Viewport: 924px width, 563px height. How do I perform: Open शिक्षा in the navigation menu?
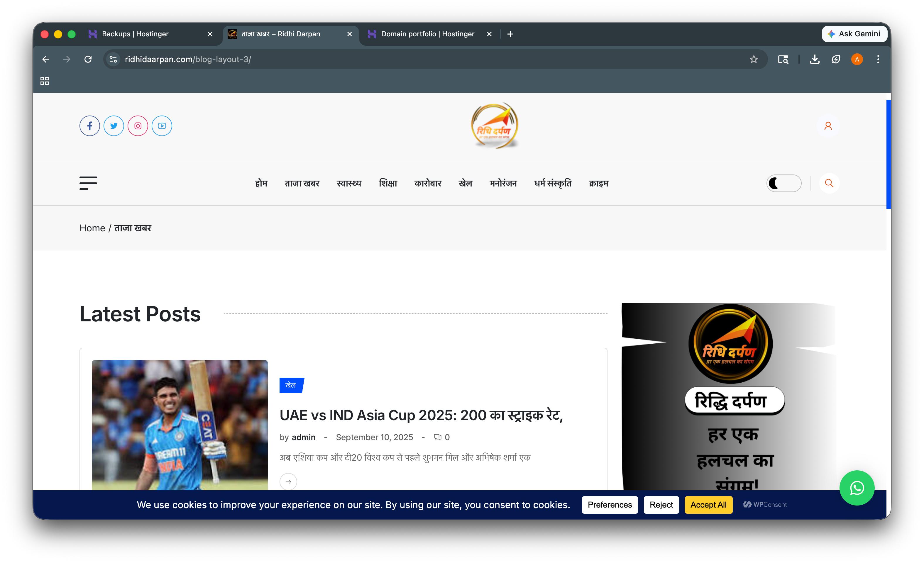pyautogui.click(x=388, y=183)
